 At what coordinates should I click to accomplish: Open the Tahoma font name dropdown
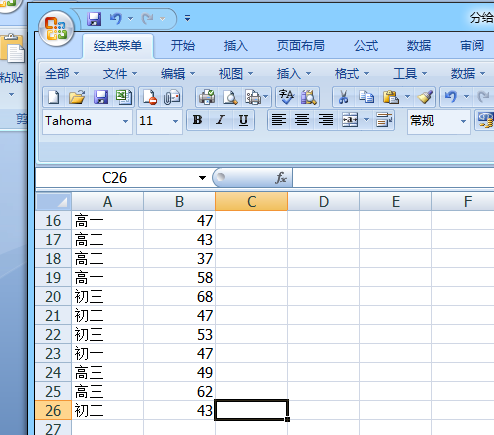[x=125, y=121]
